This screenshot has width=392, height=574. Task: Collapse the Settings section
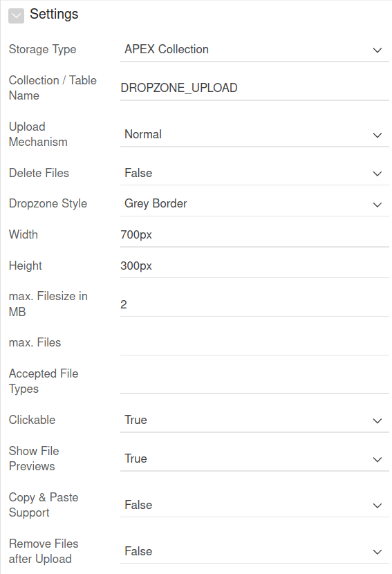16,16
